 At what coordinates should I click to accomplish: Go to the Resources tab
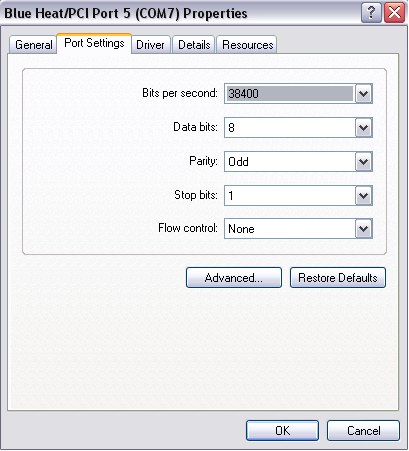tap(247, 45)
